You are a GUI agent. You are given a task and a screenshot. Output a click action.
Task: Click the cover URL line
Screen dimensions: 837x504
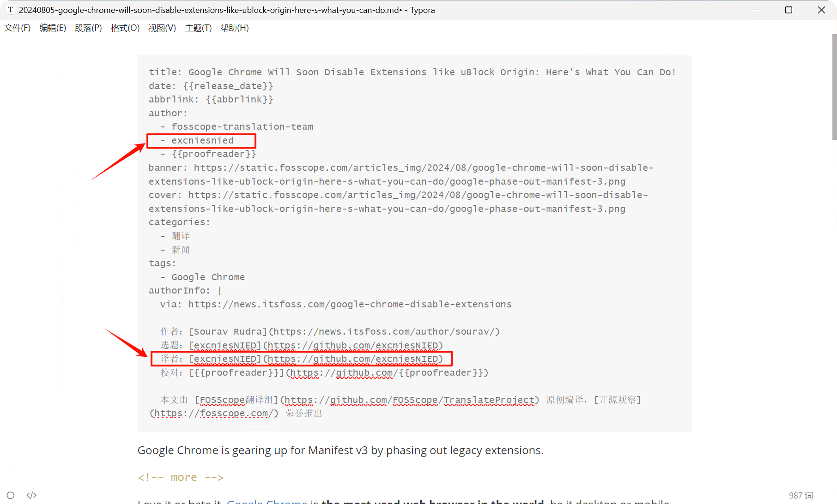pyautogui.click(x=398, y=202)
